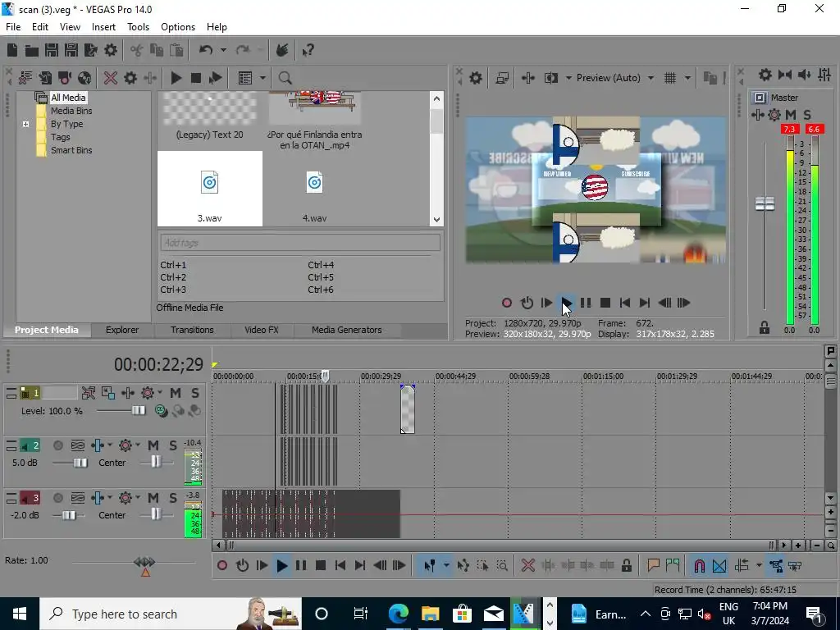Screen dimensions: 840x630
Task: Click the Search media magnifier icon
Action: (285, 78)
